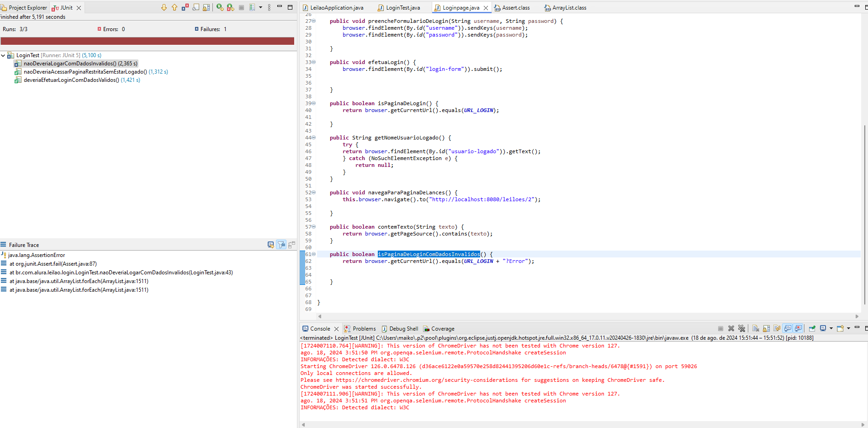Fold isPaginaDeLogin method at line 39
This screenshot has width=868, height=428.
pyautogui.click(x=313, y=103)
